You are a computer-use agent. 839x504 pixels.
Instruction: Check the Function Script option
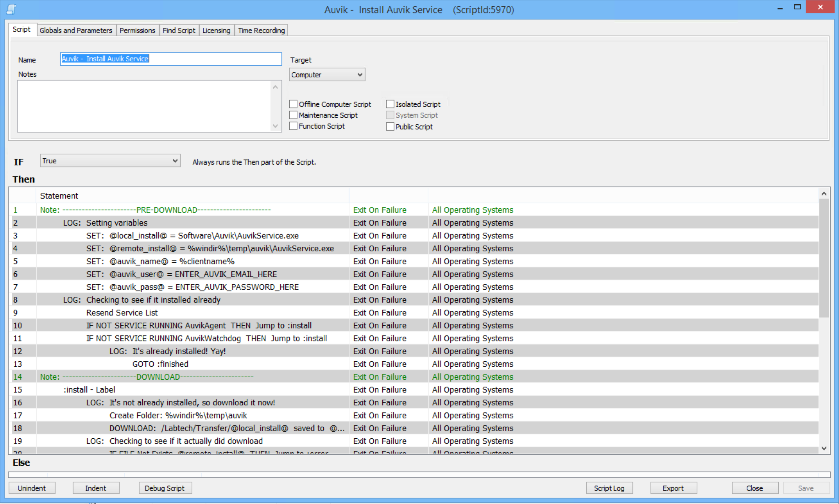(293, 126)
